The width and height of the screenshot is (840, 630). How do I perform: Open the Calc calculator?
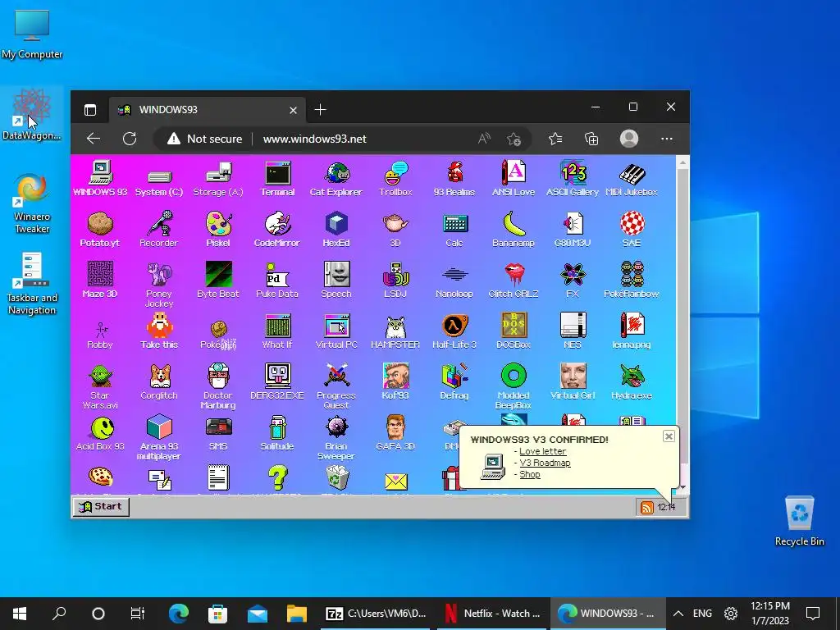click(454, 230)
